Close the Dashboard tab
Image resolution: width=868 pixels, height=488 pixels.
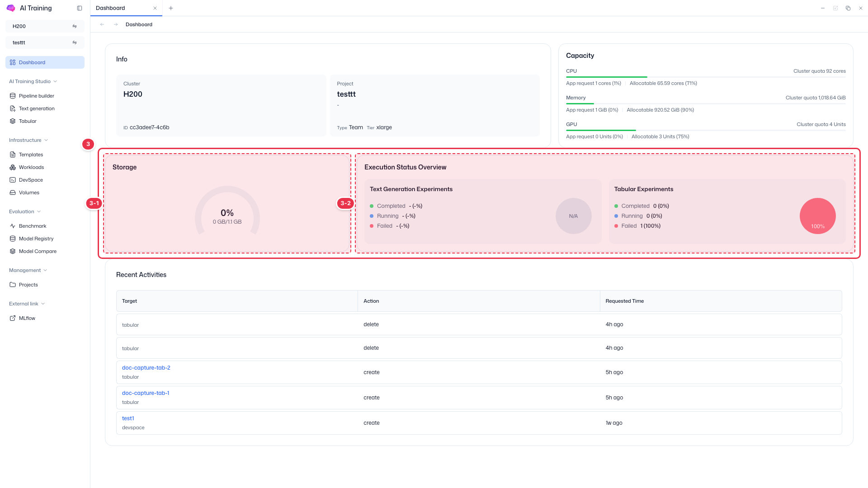[155, 8]
